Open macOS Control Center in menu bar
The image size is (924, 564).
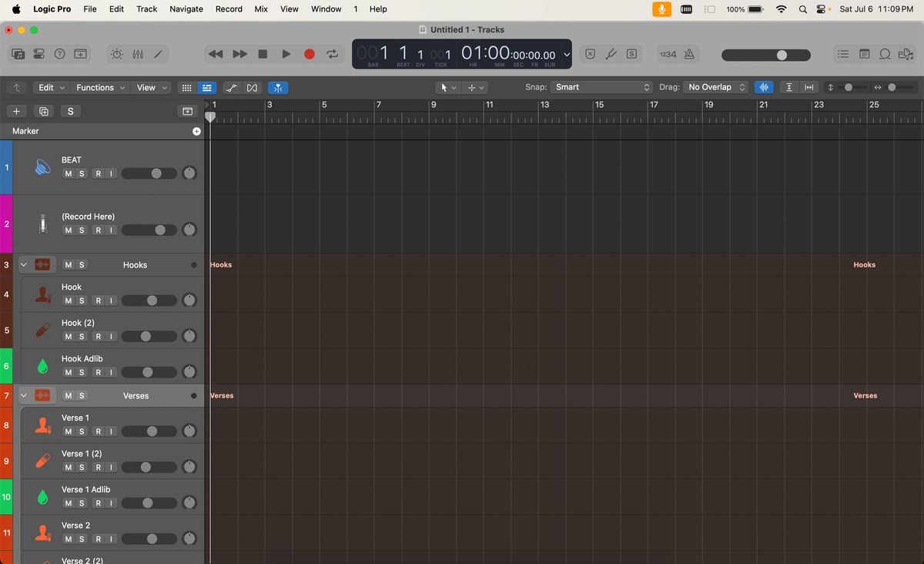point(822,9)
